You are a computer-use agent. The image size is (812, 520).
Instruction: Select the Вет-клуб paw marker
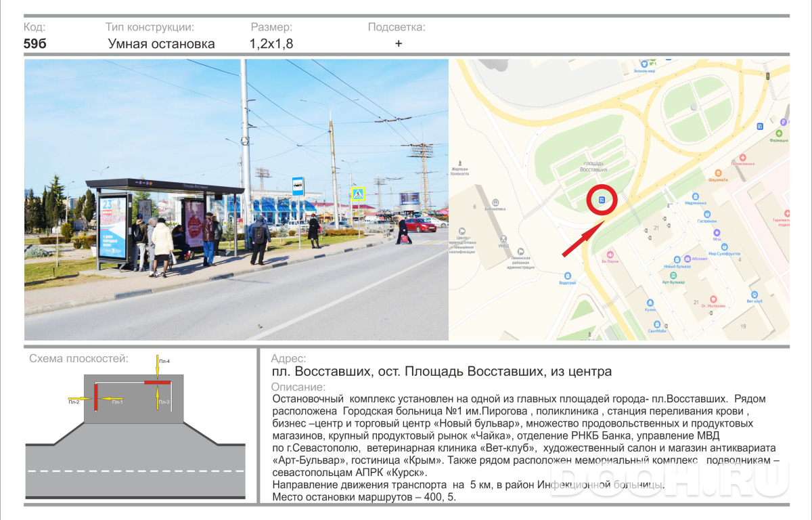point(754,295)
